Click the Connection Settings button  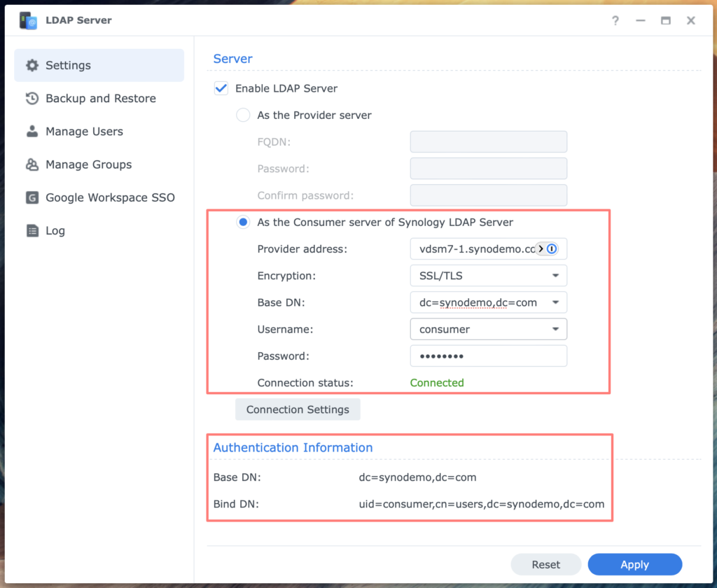pyautogui.click(x=298, y=409)
